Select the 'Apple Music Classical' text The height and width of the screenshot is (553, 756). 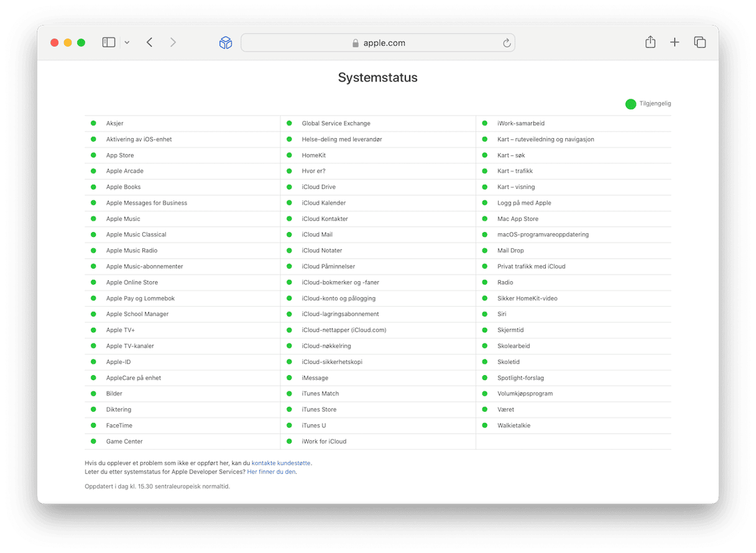[x=136, y=235]
